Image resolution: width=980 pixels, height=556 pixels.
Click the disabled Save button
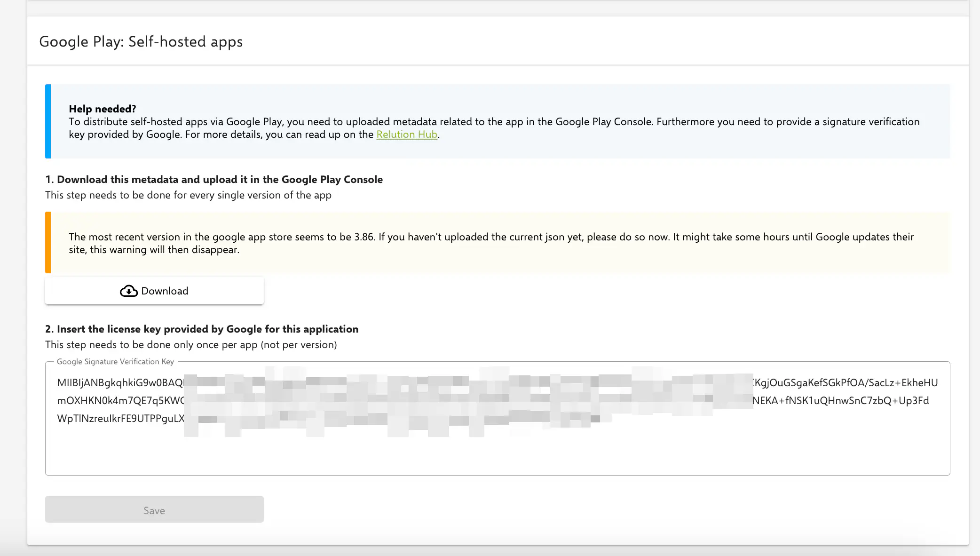154,509
